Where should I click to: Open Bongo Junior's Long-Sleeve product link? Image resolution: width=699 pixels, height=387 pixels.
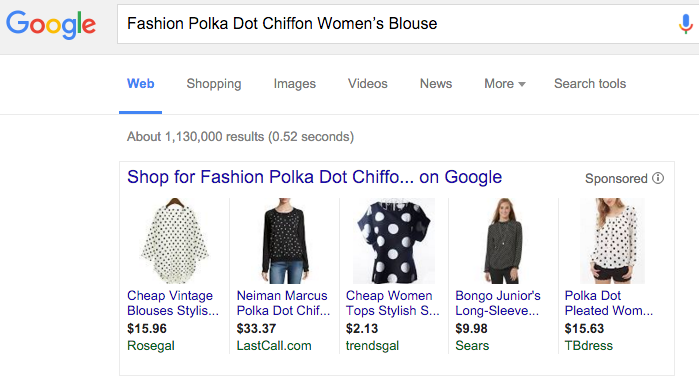[498, 303]
